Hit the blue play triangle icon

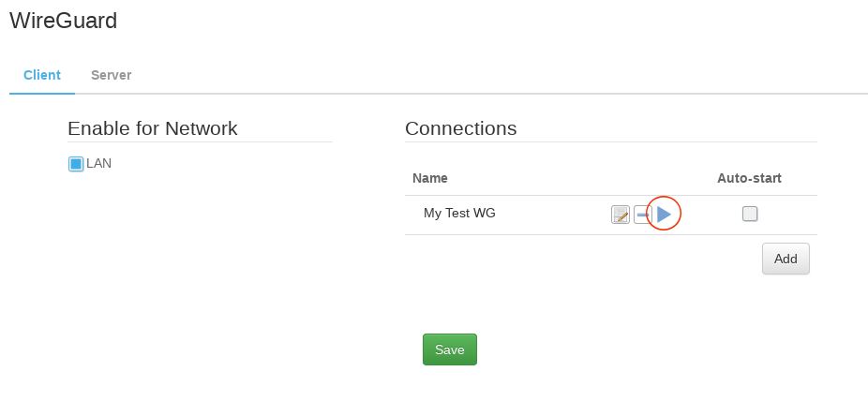click(x=664, y=215)
